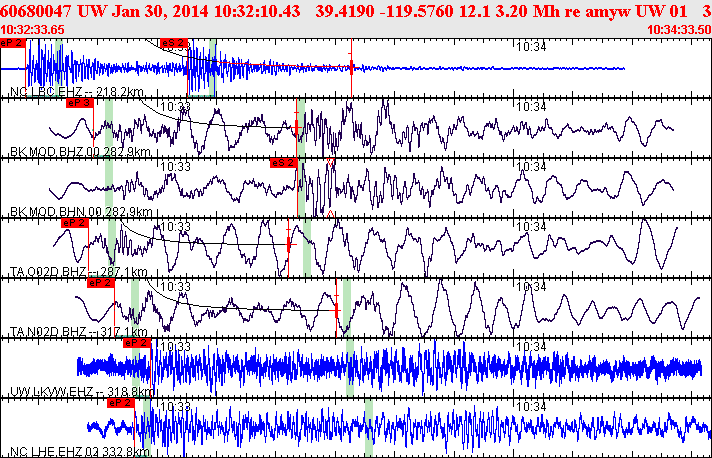Click the 10:34 time label on NC LBC trace

point(531,47)
